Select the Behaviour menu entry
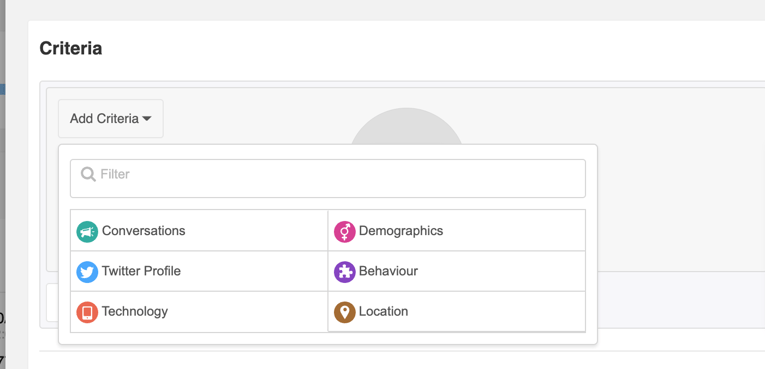The height and width of the screenshot is (369, 765). pos(457,271)
